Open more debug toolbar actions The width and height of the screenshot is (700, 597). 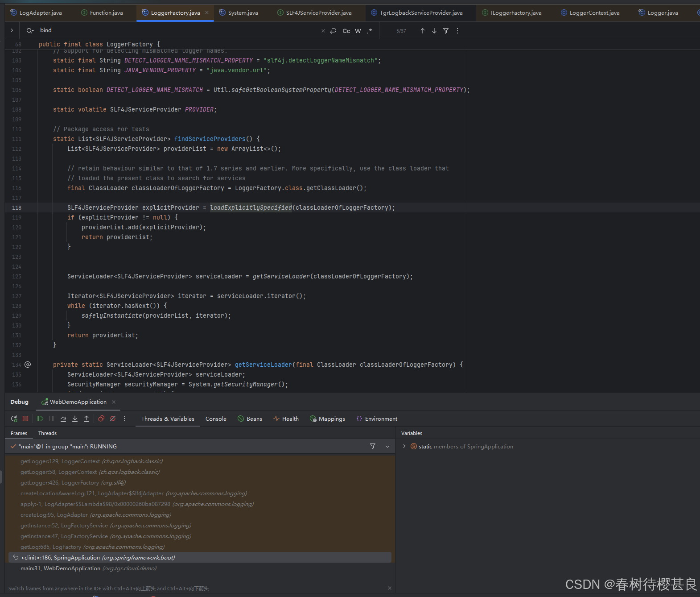(x=124, y=419)
